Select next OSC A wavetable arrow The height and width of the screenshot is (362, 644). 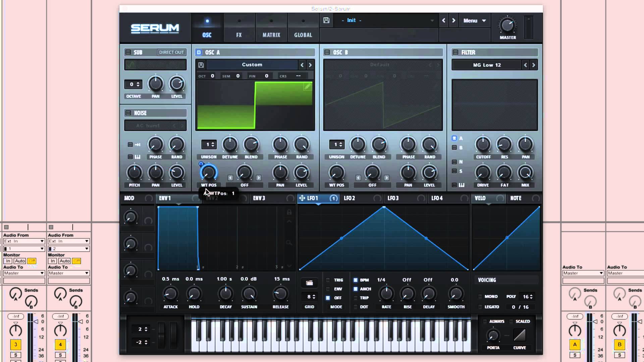point(310,65)
